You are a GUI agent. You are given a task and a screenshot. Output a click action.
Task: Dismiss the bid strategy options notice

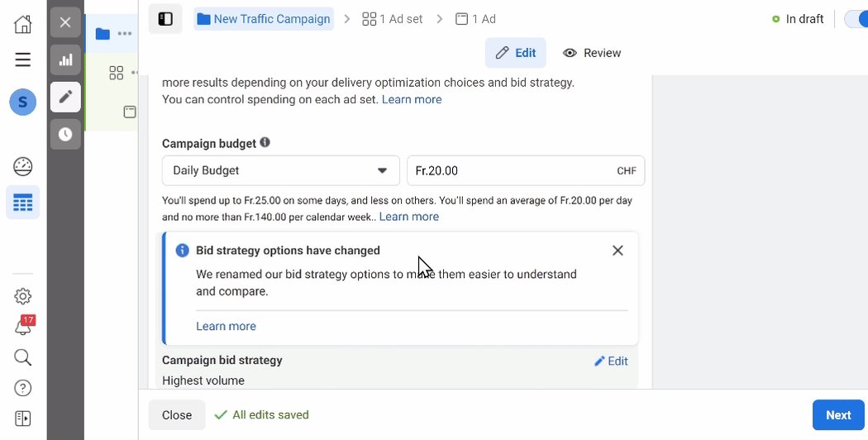click(x=618, y=251)
